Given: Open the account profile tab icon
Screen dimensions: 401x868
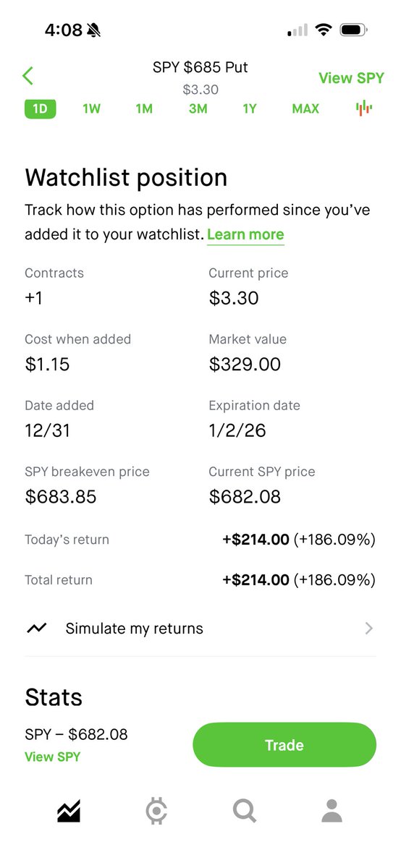Looking at the screenshot, I should 332,811.
